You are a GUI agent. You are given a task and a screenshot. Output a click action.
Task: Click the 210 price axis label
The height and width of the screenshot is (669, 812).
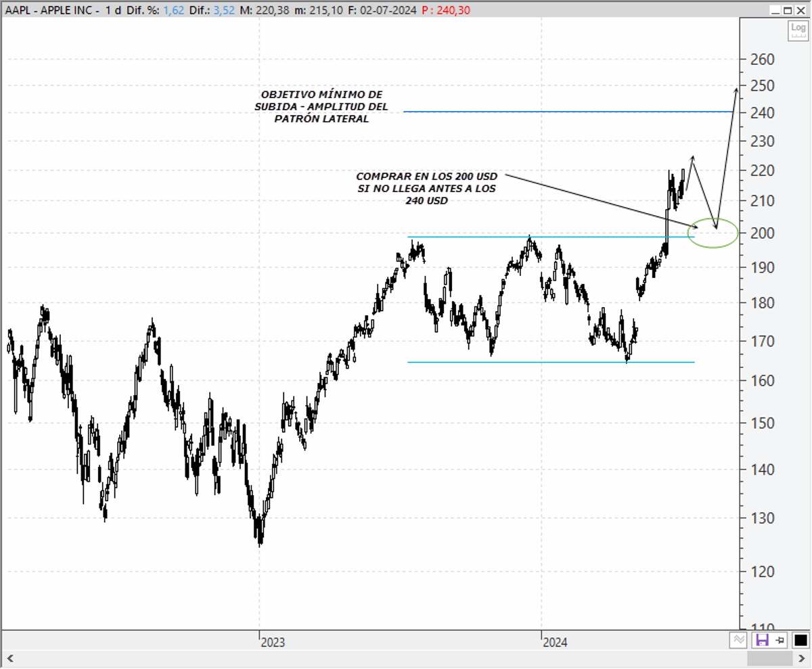coord(762,201)
